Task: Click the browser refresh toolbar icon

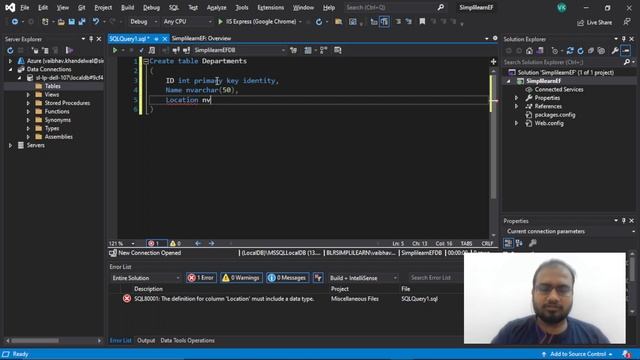Action: [x=319, y=22]
